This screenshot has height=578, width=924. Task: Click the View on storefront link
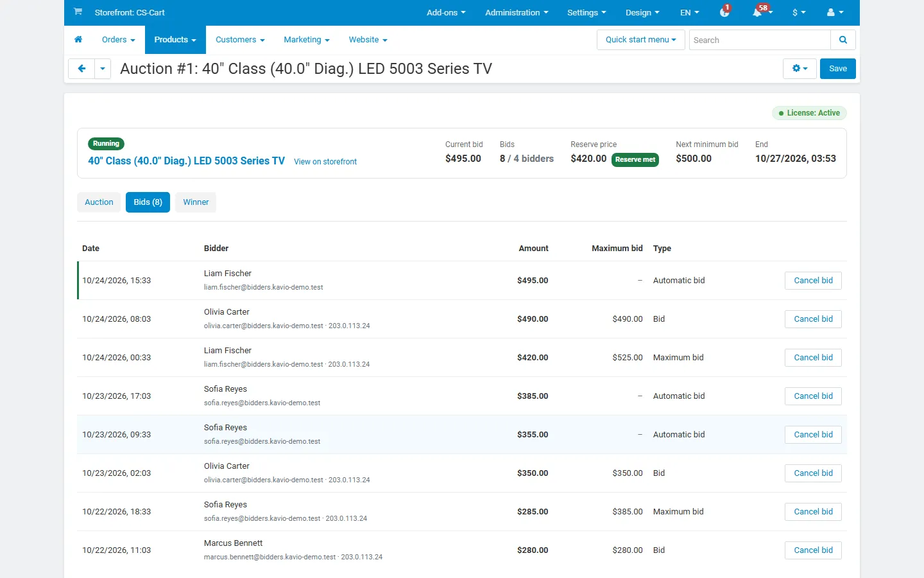(325, 162)
